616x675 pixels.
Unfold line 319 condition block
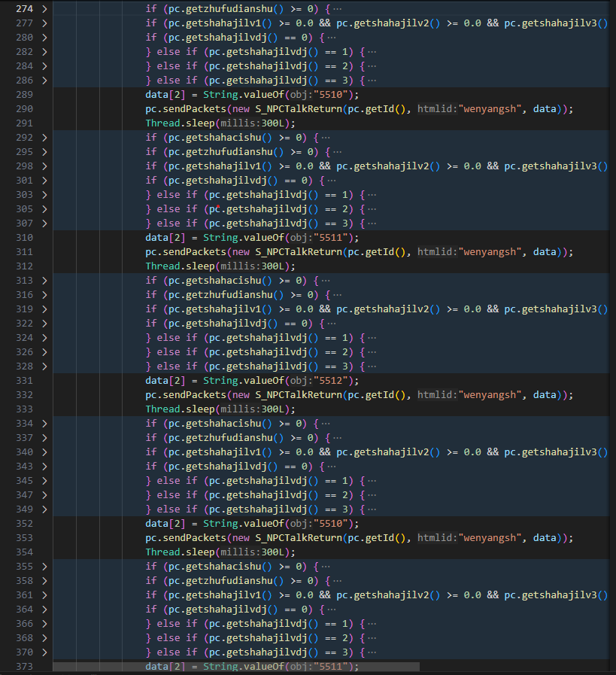coord(44,309)
